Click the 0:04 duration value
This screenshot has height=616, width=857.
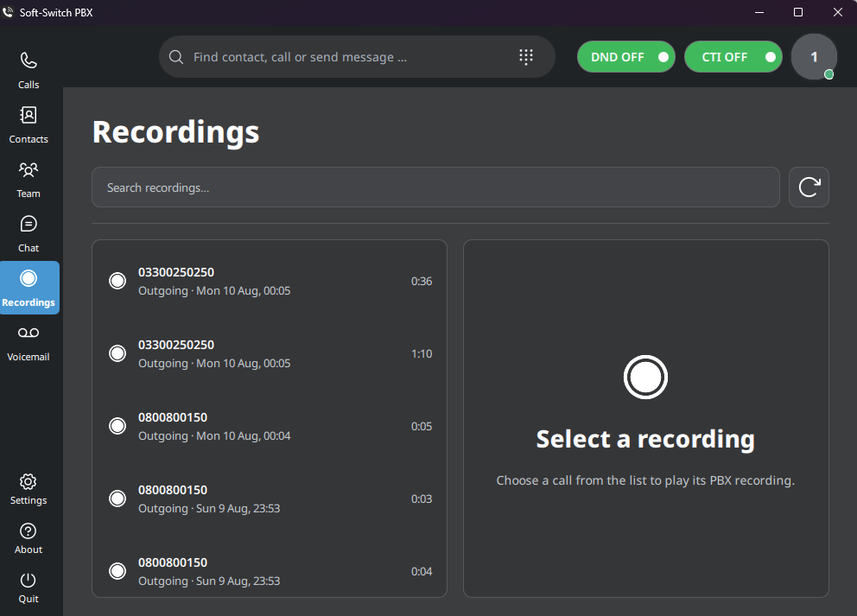click(x=422, y=572)
